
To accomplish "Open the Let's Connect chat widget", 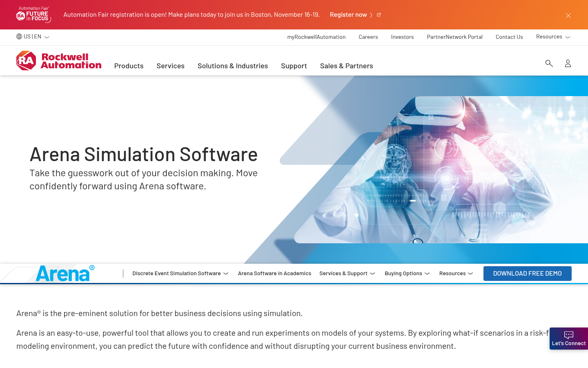I will (x=569, y=339).
